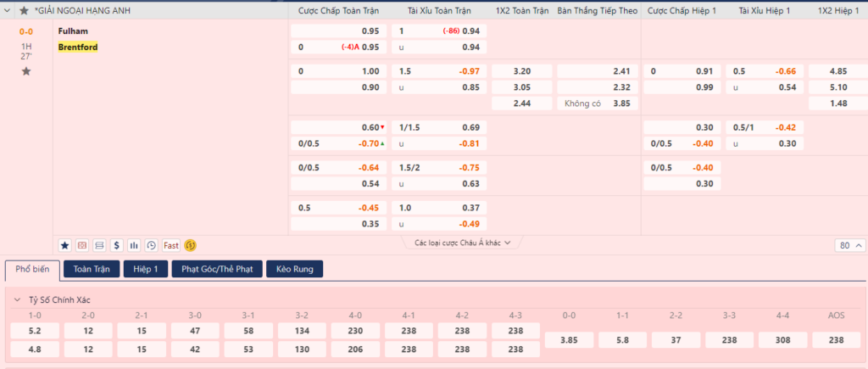Click the Brentford team name
868x369 pixels.
point(78,47)
